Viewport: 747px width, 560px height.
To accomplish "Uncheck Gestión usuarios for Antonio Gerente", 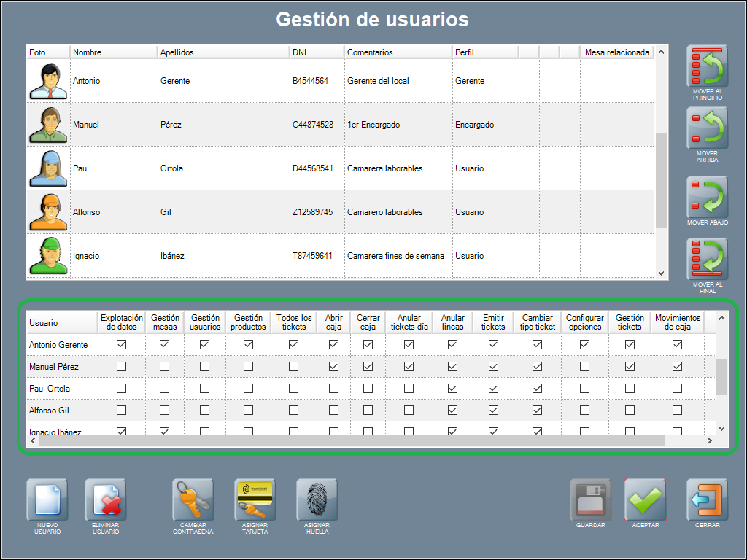I will click(x=205, y=344).
